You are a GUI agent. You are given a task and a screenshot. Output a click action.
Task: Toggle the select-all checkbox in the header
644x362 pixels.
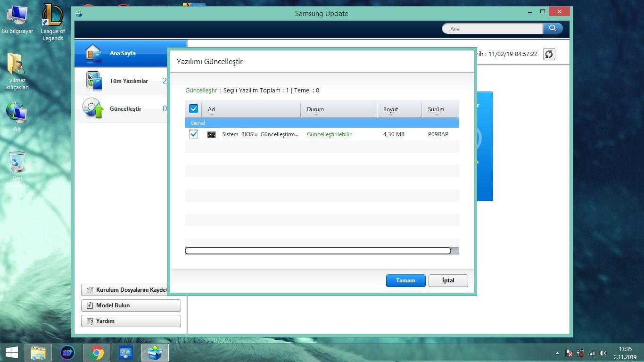193,109
